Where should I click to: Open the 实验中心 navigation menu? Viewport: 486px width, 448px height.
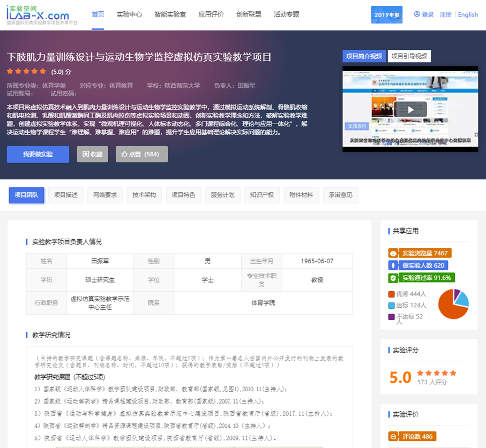coord(129,14)
